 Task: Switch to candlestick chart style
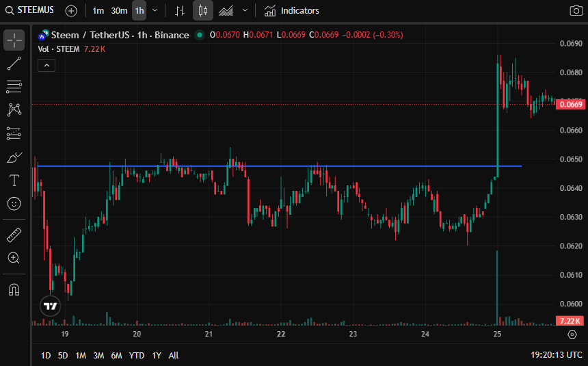[203, 11]
